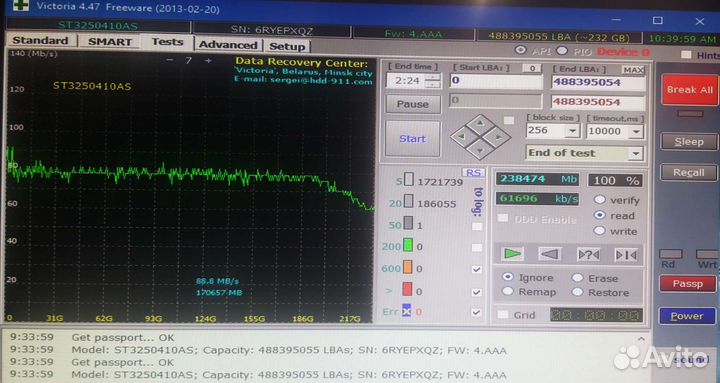Click the random seek scan icon

tap(588, 254)
